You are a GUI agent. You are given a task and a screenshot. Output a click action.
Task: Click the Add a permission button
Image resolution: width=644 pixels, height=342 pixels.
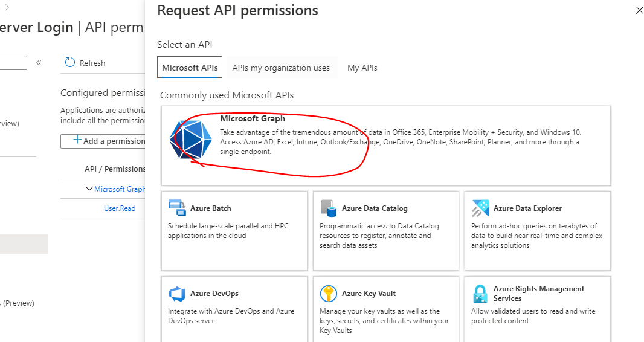pos(103,141)
